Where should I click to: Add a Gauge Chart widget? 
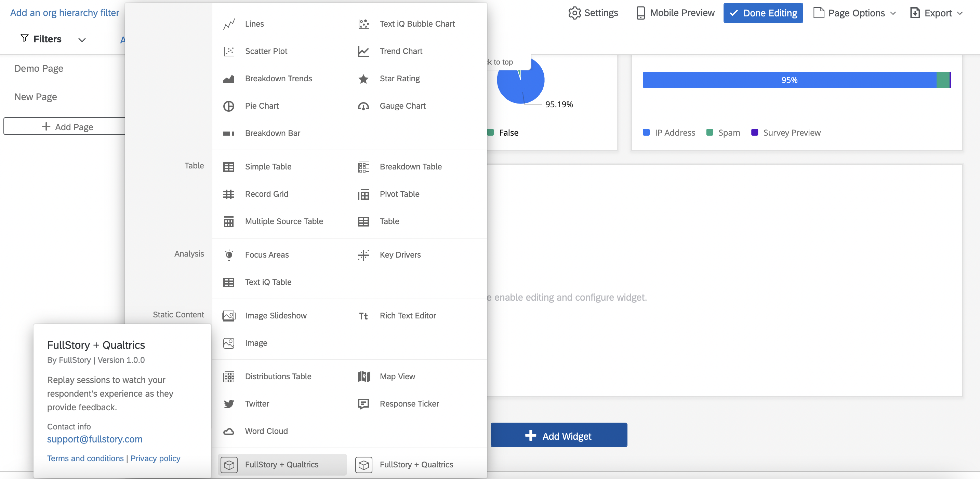click(x=402, y=106)
